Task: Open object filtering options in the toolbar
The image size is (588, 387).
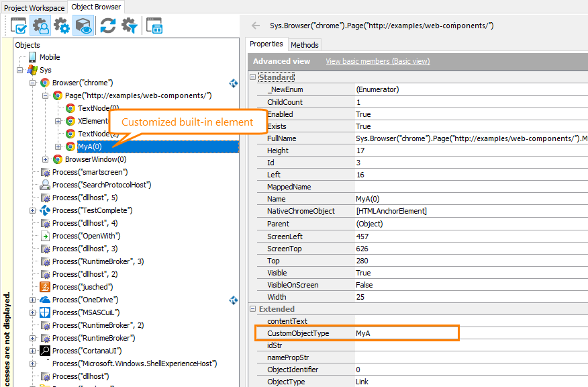Action: click(129, 26)
